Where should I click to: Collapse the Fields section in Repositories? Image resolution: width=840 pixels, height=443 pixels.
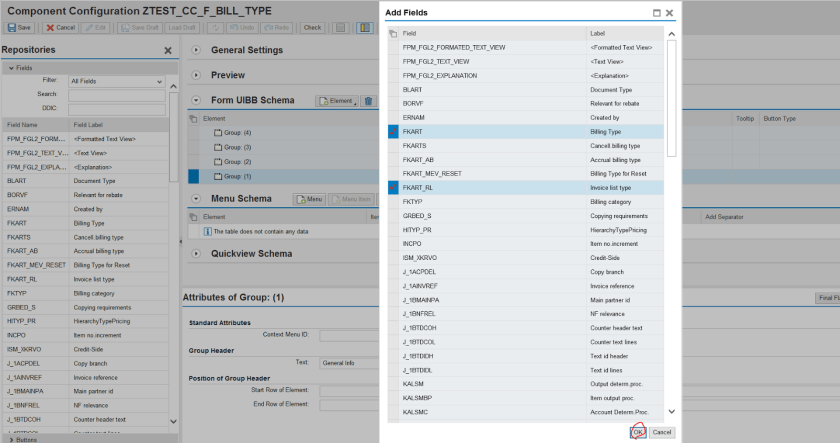pos(11,68)
